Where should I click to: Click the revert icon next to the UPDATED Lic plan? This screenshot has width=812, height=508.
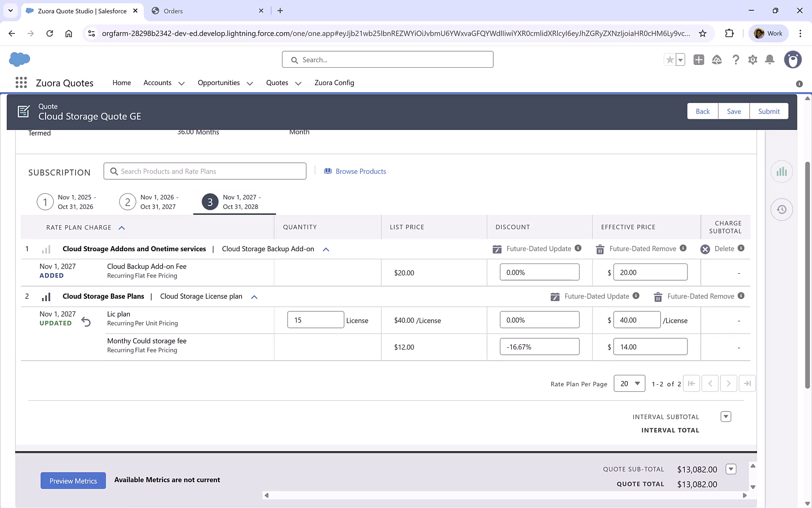click(x=86, y=321)
